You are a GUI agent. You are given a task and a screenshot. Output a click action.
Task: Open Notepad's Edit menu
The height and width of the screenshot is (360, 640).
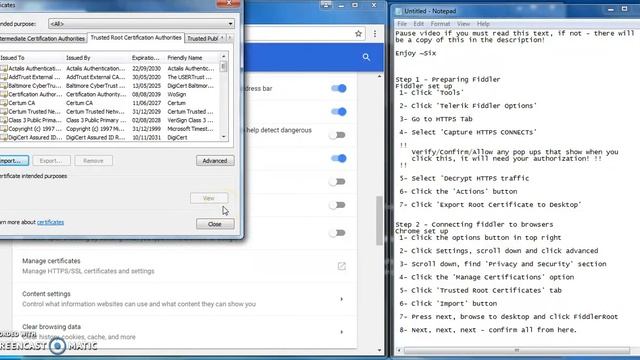[418, 24]
